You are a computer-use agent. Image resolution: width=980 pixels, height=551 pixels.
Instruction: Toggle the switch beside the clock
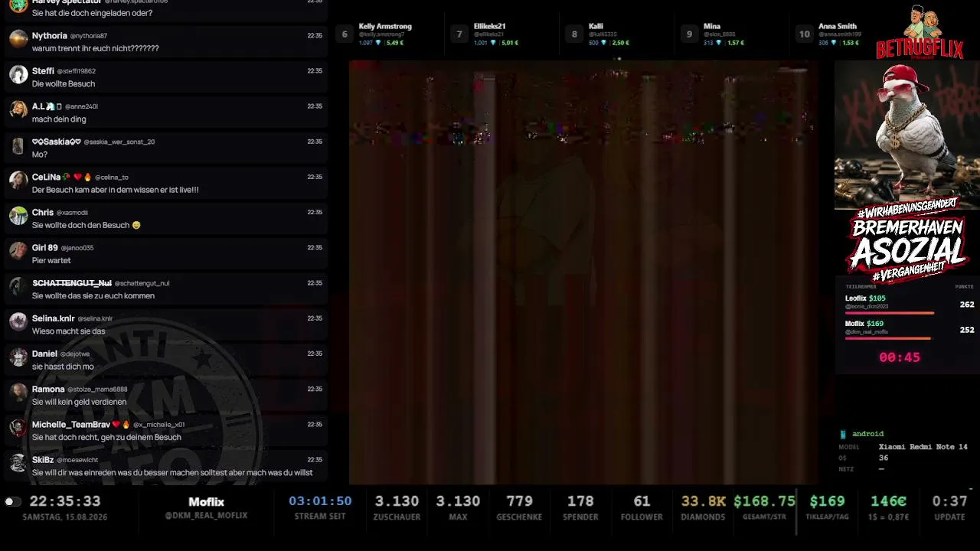point(12,501)
